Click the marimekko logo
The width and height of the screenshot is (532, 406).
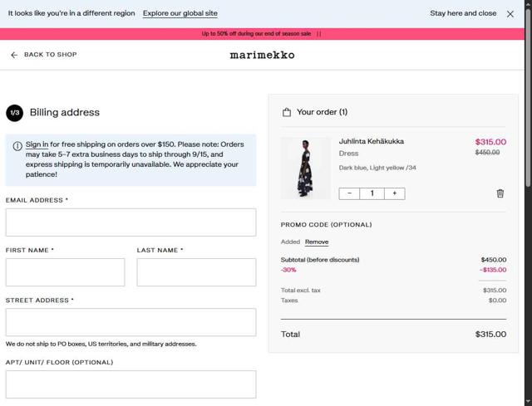click(x=263, y=55)
